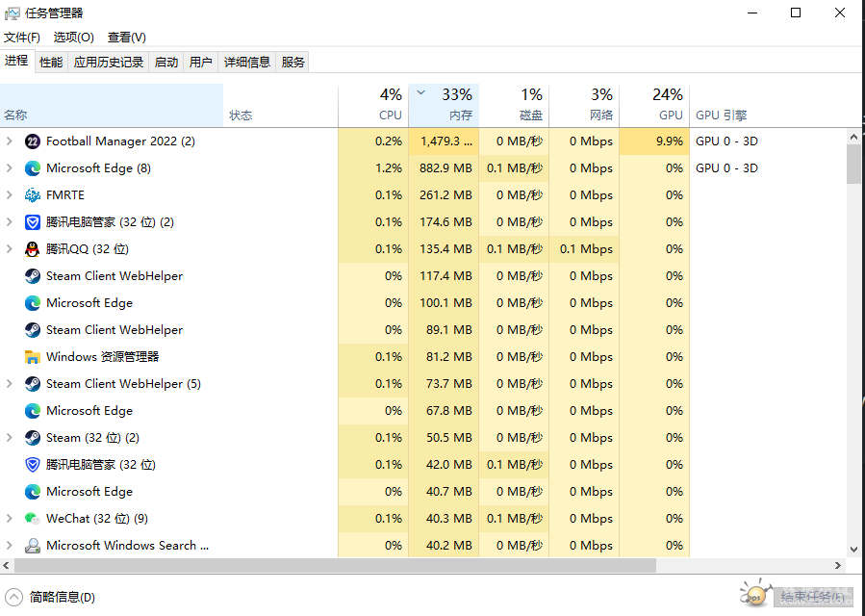Click the Edge icon in the 67.8 MB row
The width and height of the screenshot is (865, 616).
coord(33,411)
